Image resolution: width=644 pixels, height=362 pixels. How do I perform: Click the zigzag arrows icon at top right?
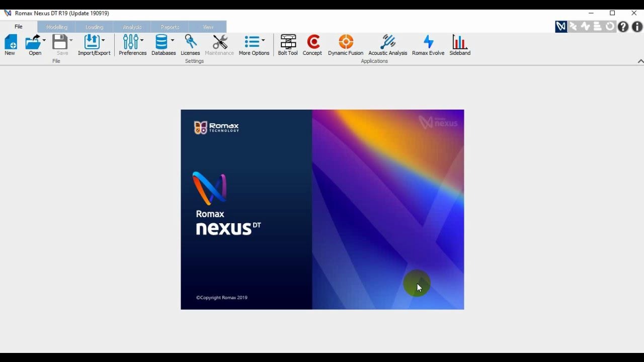pyautogui.click(x=573, y=27)
